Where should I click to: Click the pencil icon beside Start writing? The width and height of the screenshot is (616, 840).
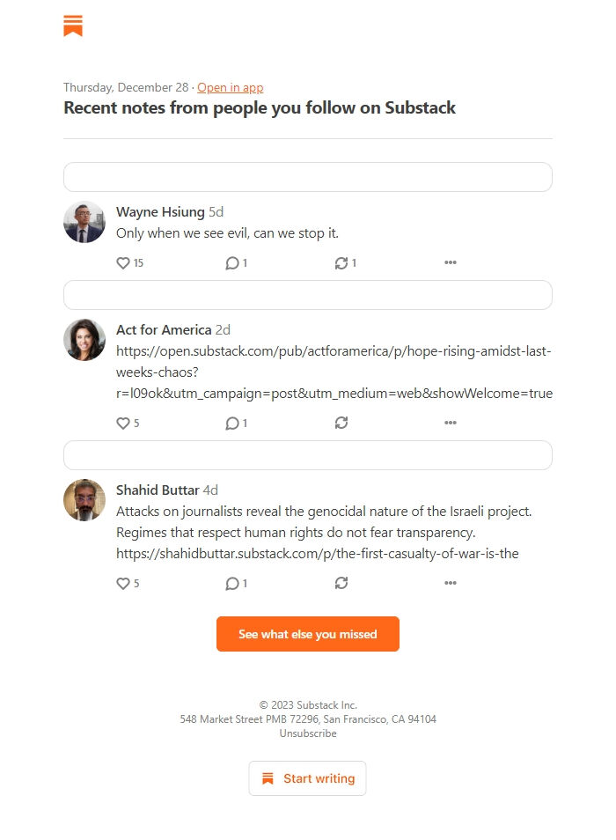(x=267, y=778)
